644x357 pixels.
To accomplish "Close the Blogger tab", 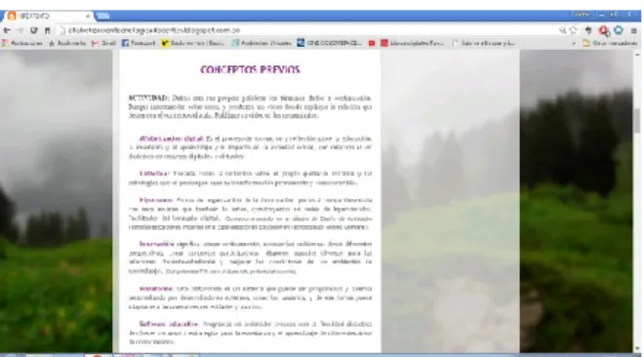I will click(x=88, y=16).
